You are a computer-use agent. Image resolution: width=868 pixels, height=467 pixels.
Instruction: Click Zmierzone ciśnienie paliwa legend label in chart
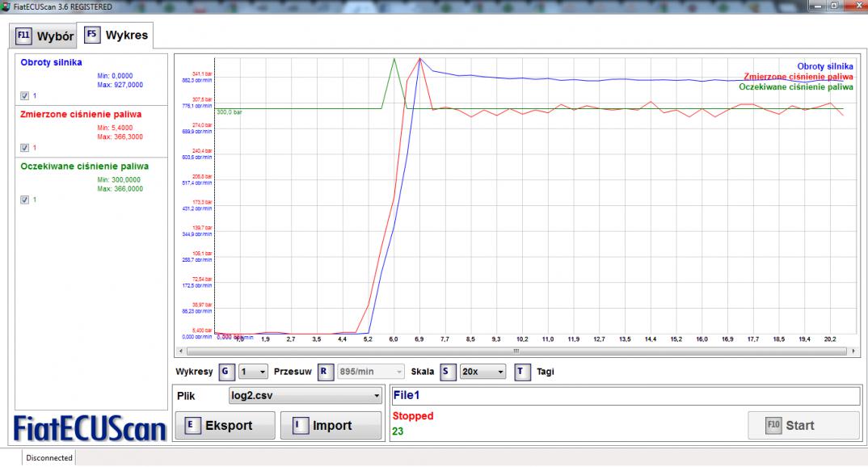[x=798, y=77]
